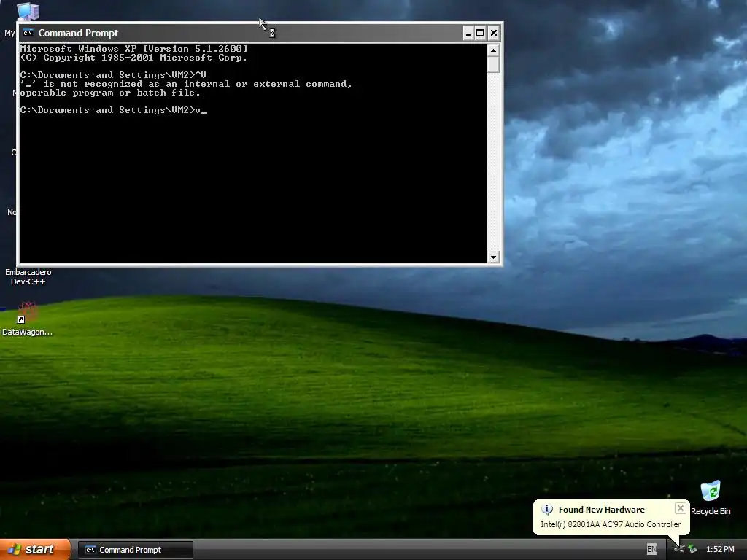
Task: Close the Command Prompt window
Action: click(494, 33)
